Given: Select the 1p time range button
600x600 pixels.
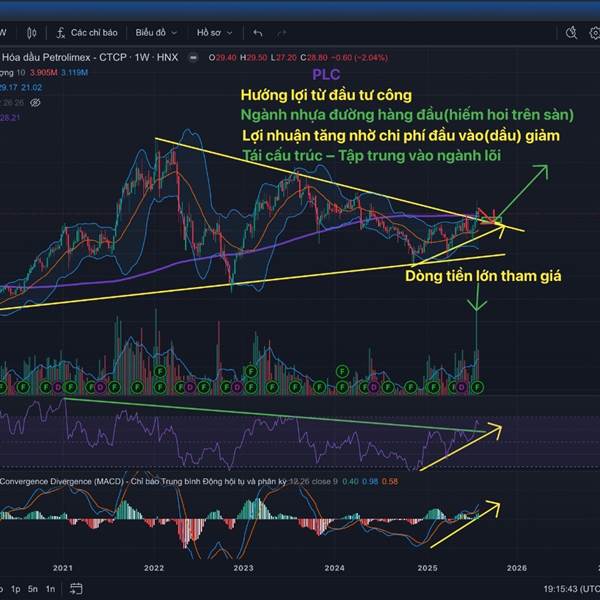Looking at the screenshot, I should point(15,589).
